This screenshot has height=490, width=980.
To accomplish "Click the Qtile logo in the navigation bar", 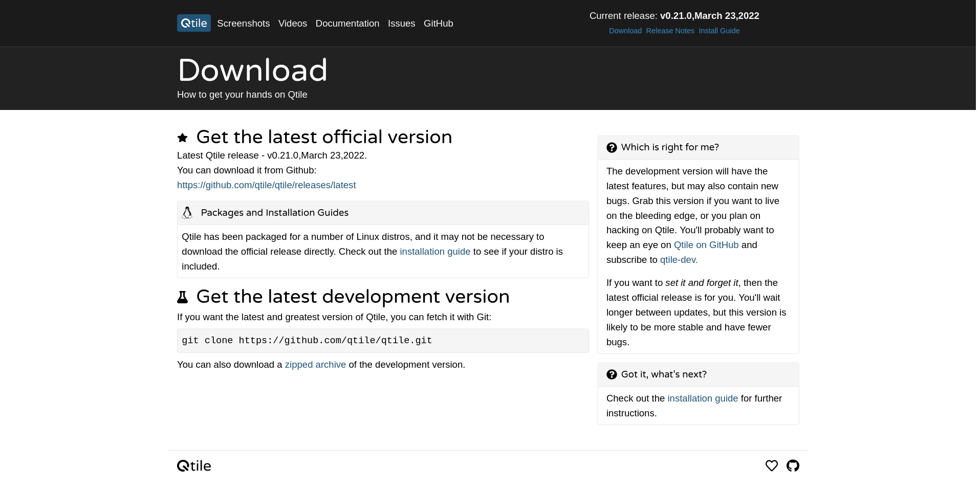I will [193, 23].
